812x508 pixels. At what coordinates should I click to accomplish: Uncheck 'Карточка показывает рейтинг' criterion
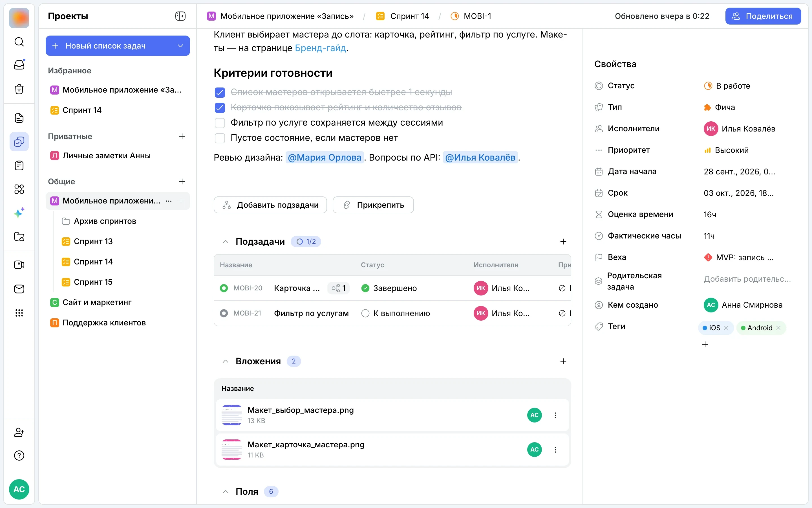click(x=220, y=108)
